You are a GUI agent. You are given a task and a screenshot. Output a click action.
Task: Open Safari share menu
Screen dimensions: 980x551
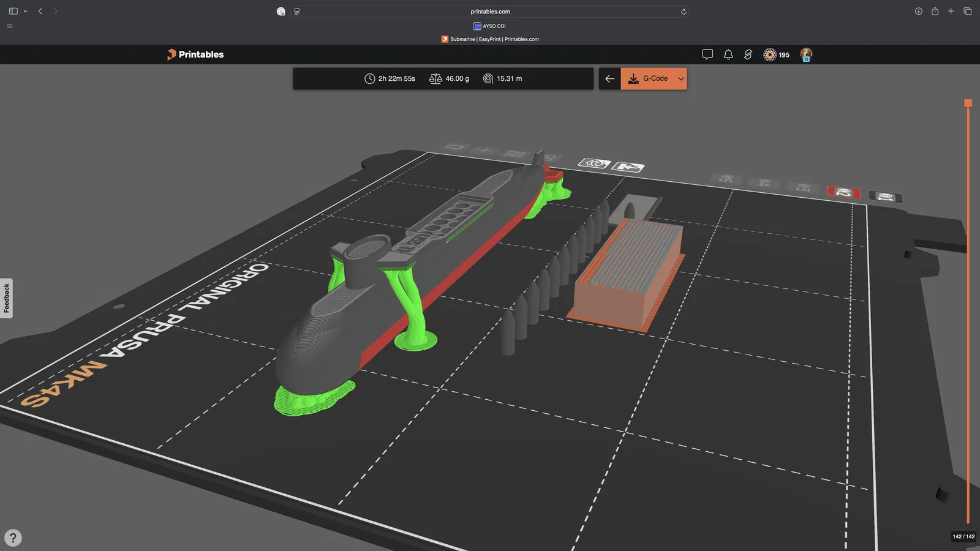point(935,11)
